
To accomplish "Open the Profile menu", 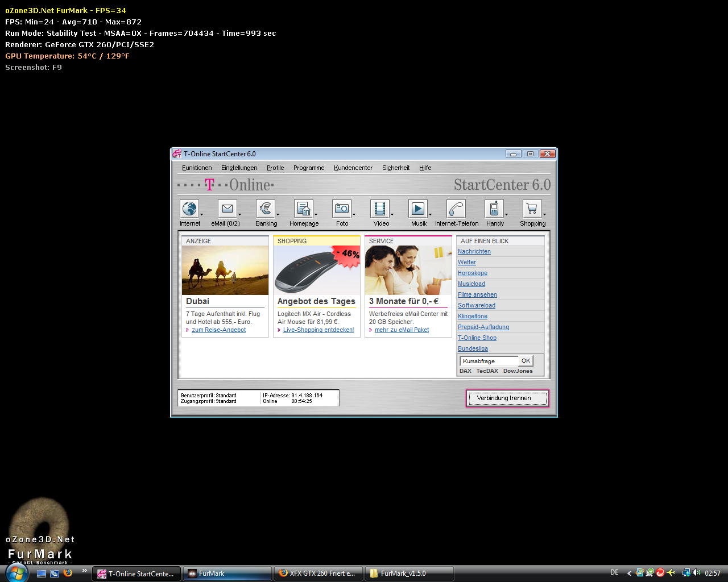I will tap(275, 168).
